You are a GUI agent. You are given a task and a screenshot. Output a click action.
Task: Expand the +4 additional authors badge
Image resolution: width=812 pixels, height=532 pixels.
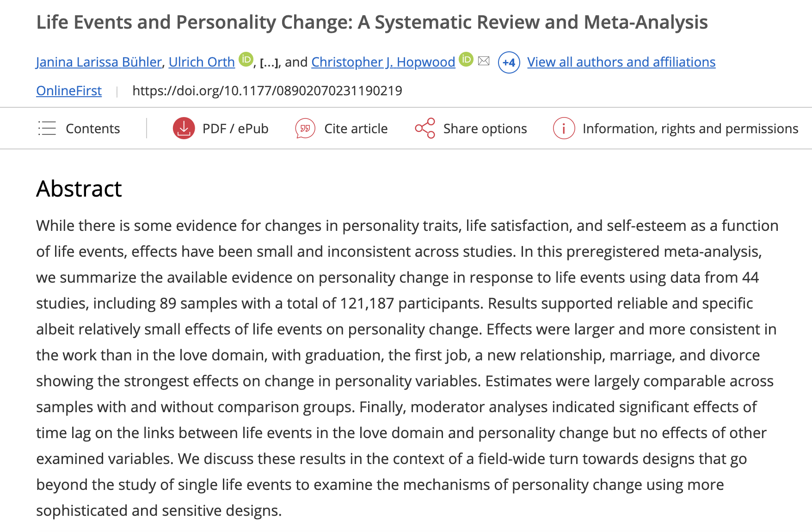click(x=509, y=62)
